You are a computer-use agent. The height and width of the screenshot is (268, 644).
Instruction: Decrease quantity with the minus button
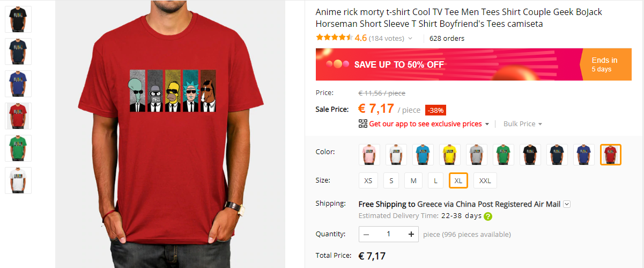[x=366, y=234]
